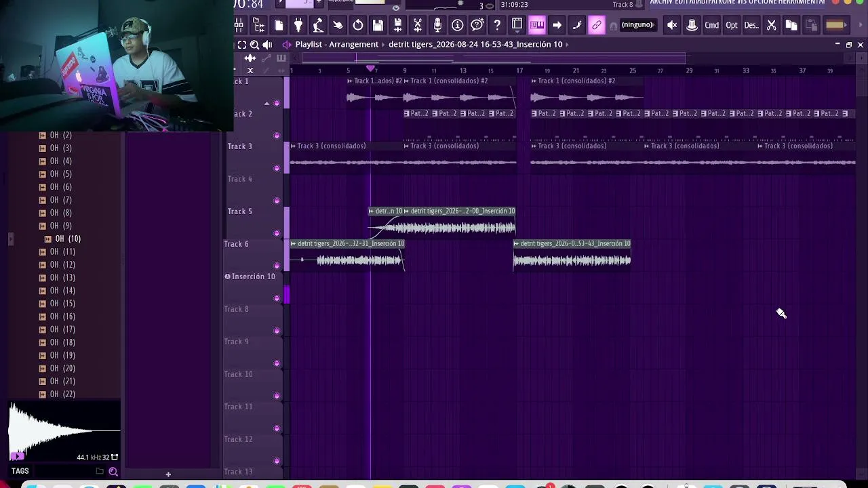Toggle the Track 8 mute LED
Image resolution: width=868 pixels, height=488 pixels.
click(x=276, y=331)
